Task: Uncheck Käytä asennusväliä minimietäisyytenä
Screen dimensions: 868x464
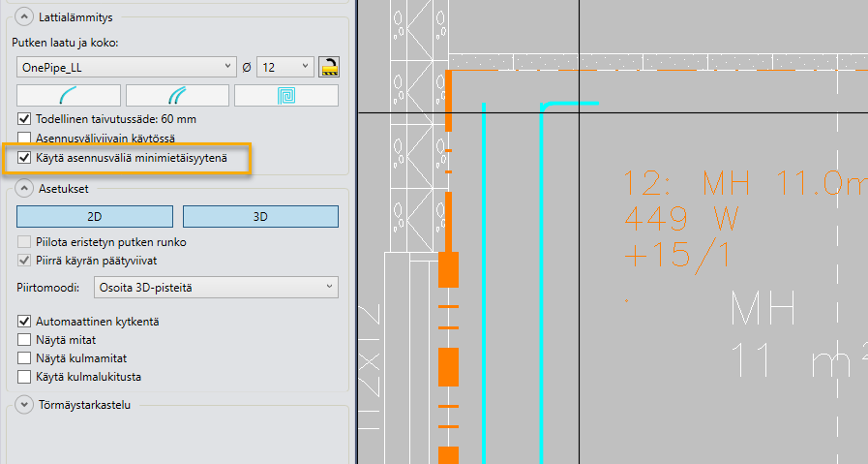Action: pos(24,157)
